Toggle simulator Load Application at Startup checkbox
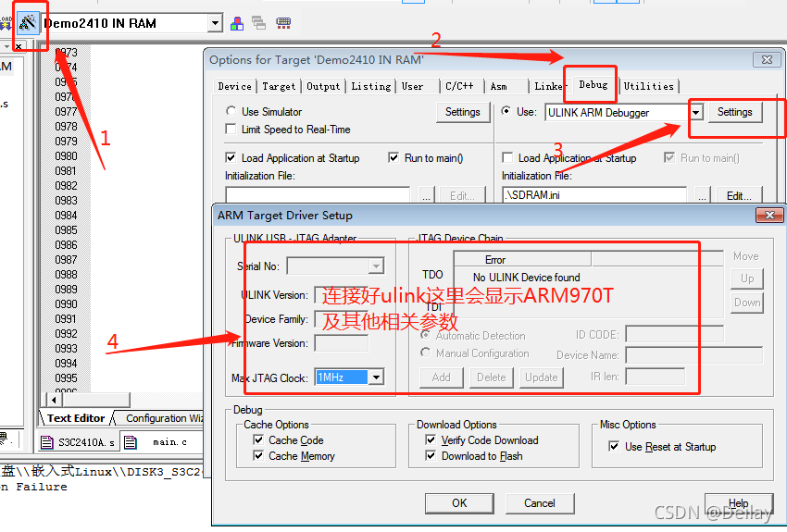787x532 pixels. tap(231, 157)
